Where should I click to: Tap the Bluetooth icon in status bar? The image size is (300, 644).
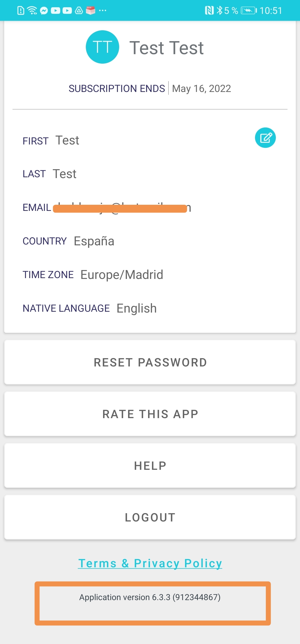[219, 11]
